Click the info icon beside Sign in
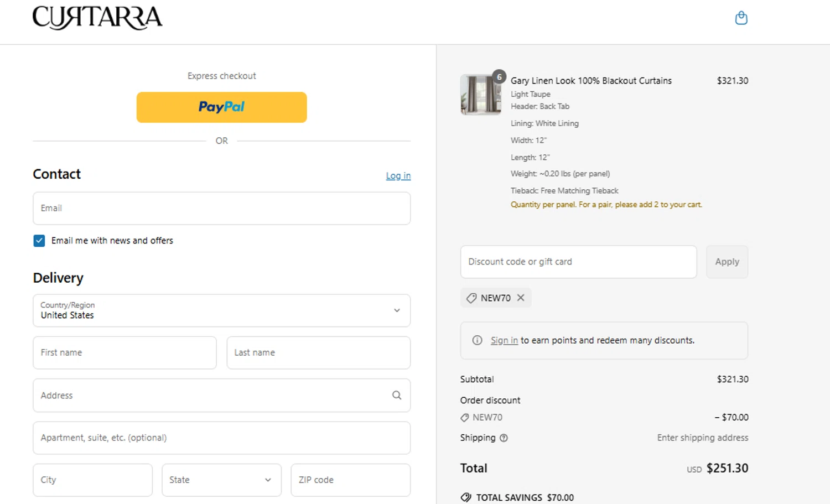 tap(477, 340)
